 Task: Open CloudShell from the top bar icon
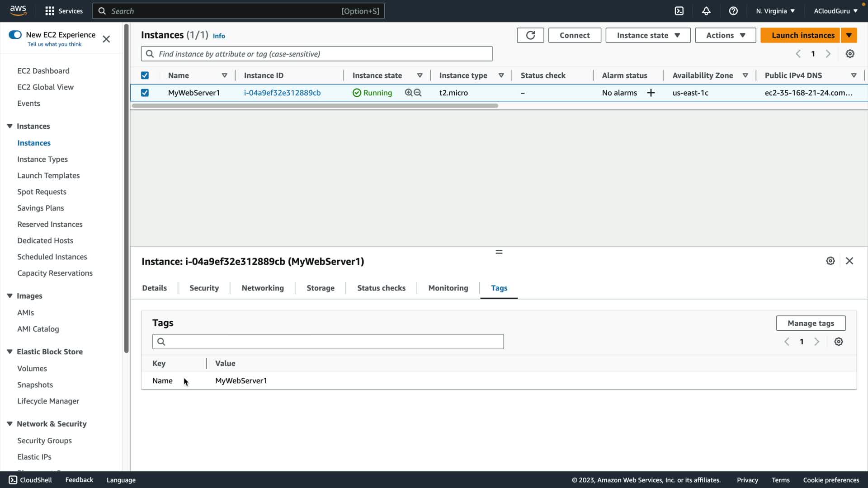coord(679,11)
